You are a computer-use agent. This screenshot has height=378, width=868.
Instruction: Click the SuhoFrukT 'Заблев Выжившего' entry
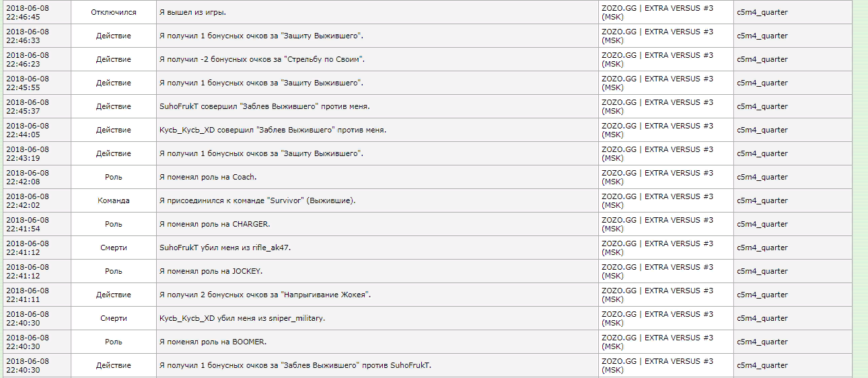point(264,106)
